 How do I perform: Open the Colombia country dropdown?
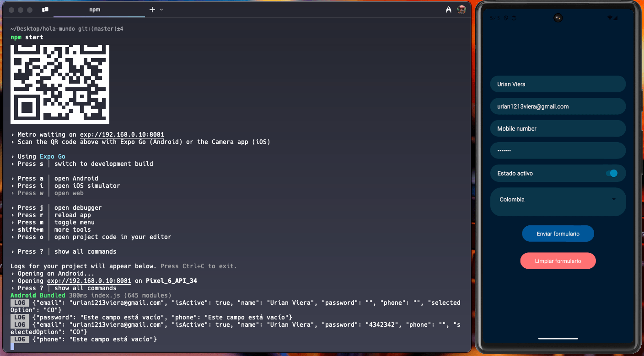tap(558, 202)
